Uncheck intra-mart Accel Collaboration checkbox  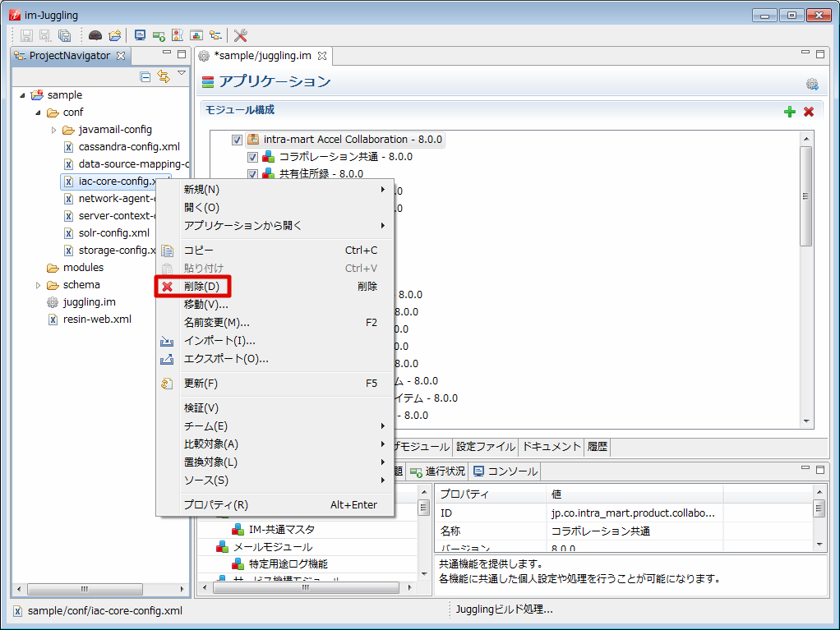(237, 140)
